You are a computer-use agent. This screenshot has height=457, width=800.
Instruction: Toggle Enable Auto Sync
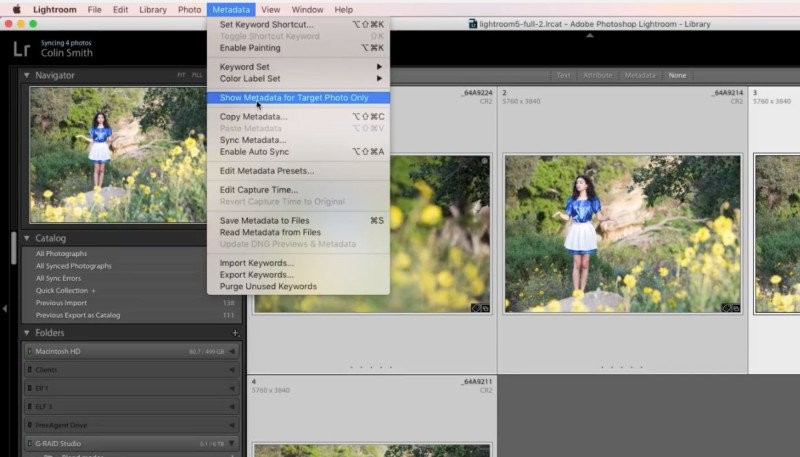[298, 151]
